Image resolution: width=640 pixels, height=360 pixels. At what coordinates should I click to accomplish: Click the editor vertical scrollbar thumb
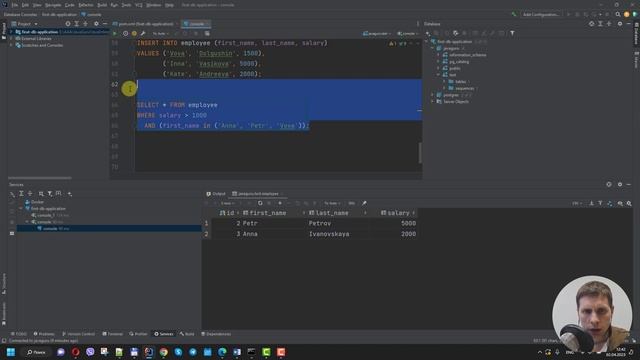(420, 153)
